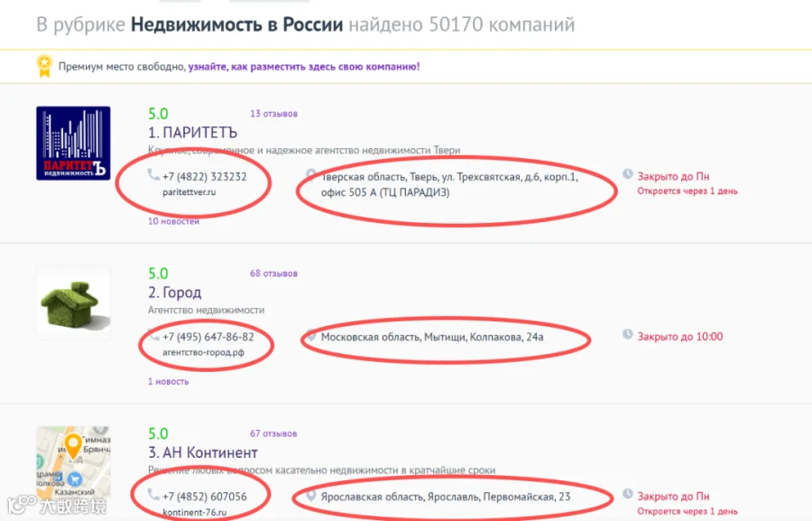Click clock icon in АН Континент hours
This screenshot has width=812, height=521.
point(628,494)
